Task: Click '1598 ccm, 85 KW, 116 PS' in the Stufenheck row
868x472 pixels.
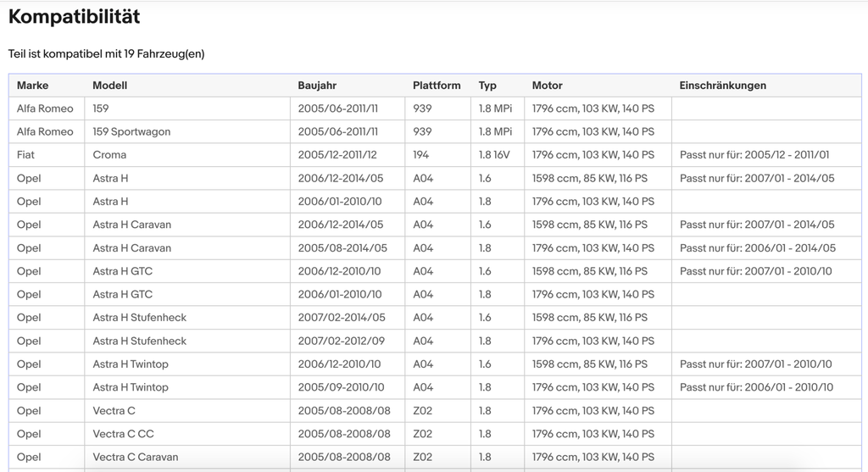Action: pyautogui.click(x=590, y=318)
